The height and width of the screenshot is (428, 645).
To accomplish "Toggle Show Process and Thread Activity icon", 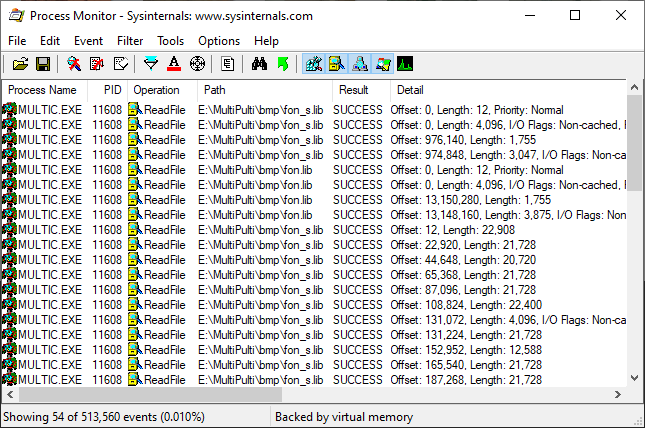I will 383,64.
